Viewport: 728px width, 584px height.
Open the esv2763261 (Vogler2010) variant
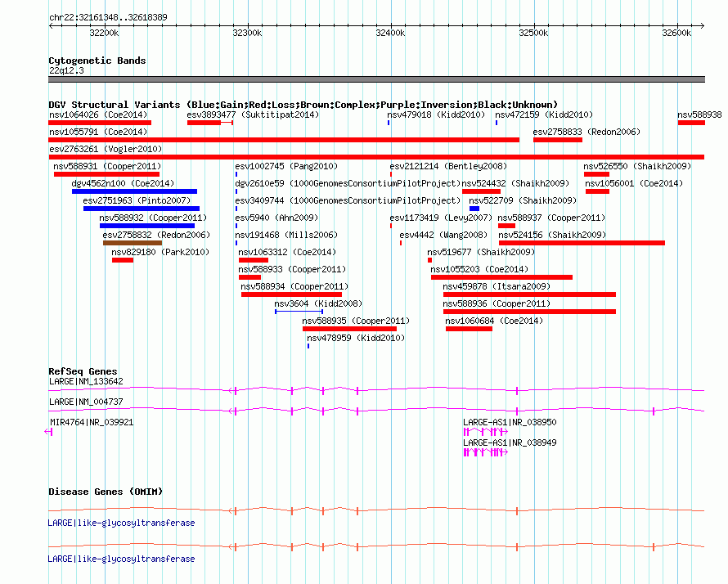point(106,149)
